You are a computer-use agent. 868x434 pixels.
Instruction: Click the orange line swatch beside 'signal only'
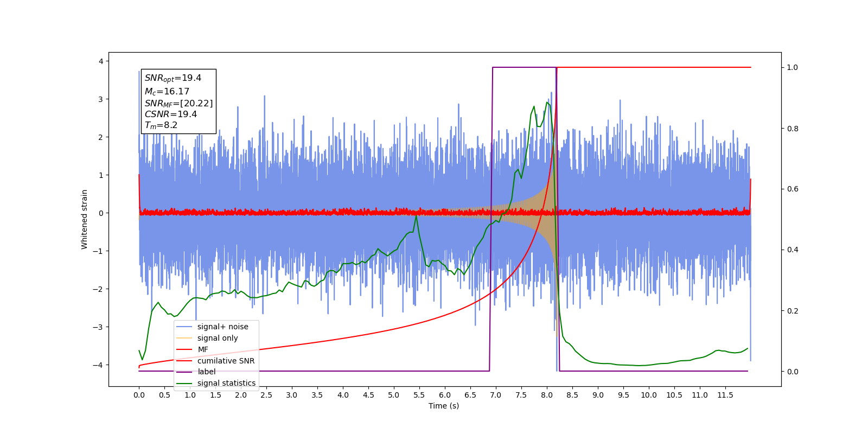[184, 338]
